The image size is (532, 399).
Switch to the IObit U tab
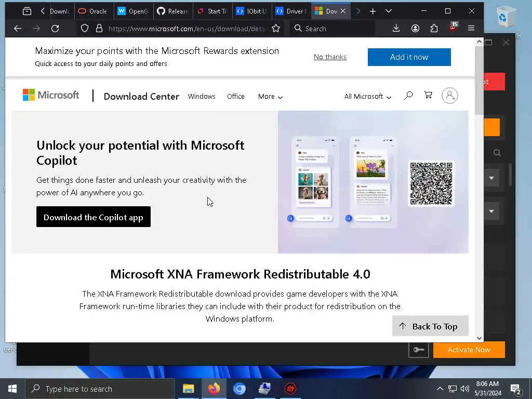[x=252, y=11]
